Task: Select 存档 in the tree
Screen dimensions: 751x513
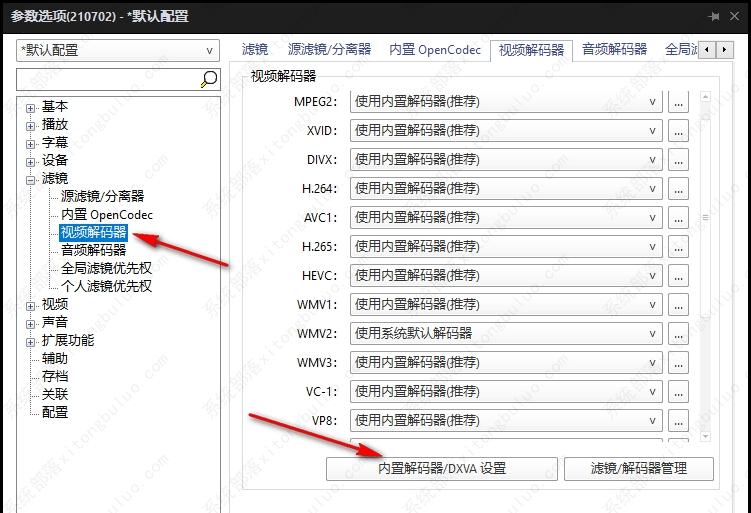Action: coord(55,376)
